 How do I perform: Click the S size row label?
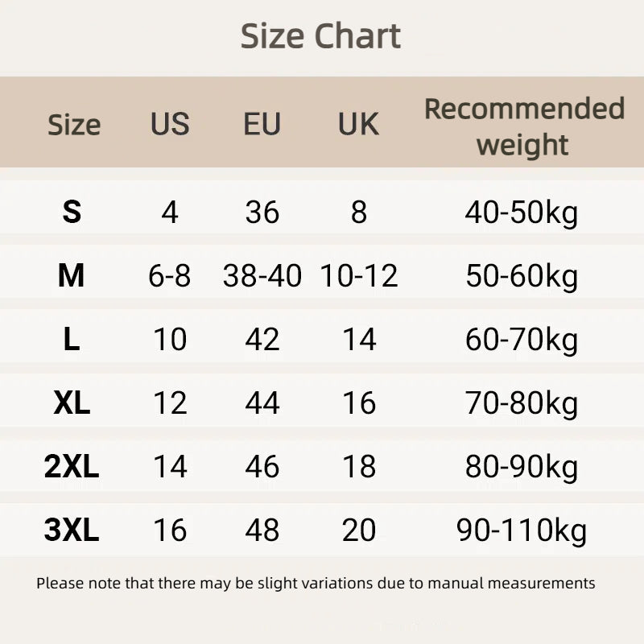coord(72,212)
